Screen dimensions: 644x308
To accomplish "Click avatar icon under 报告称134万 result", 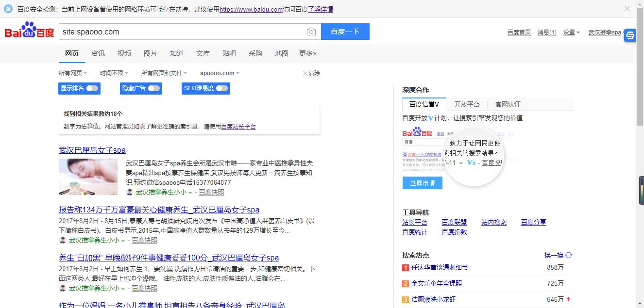I will 63,240.
